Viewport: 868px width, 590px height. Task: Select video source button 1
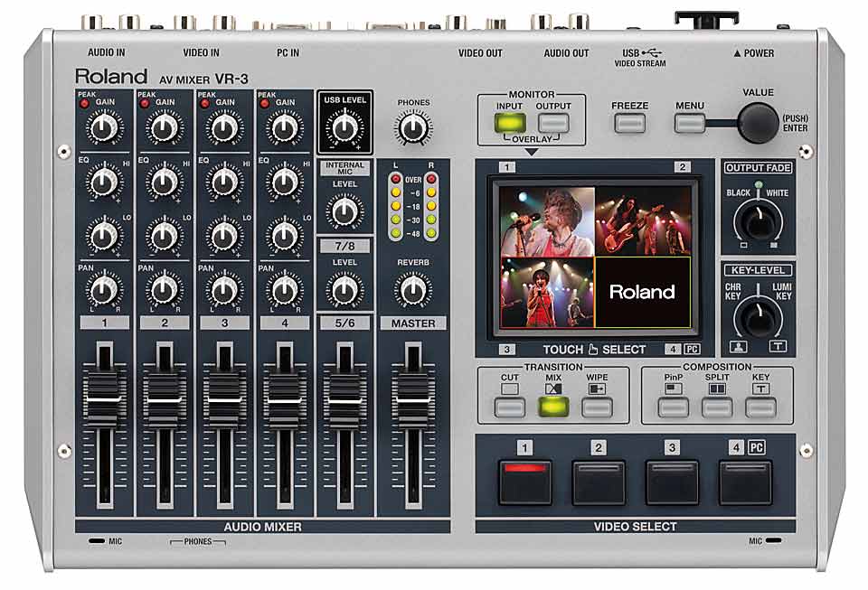coord(524,482)
